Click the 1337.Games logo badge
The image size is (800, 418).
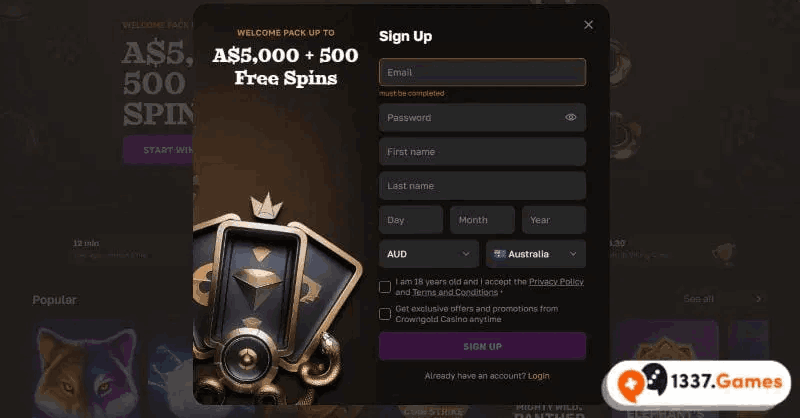point(698,382)
